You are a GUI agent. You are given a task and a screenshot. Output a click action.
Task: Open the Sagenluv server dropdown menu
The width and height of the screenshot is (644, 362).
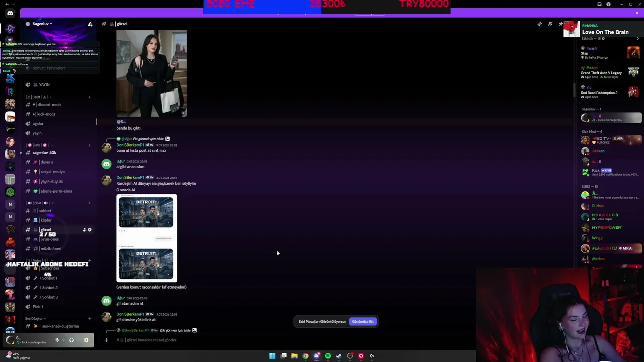point(43,24)
